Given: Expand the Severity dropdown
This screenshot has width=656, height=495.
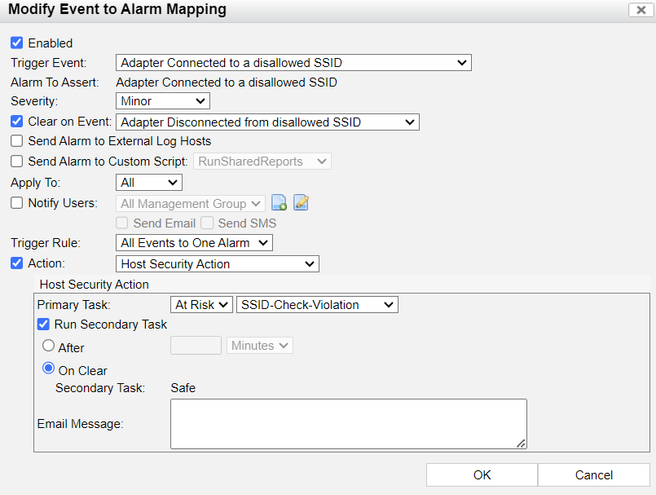Looking at the screenshot, I should (162, 101).
